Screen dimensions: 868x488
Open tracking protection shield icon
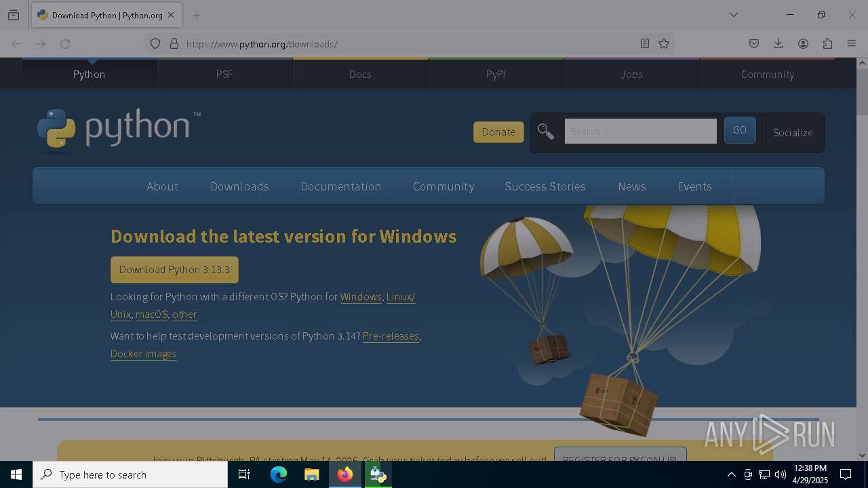(155, 43)
